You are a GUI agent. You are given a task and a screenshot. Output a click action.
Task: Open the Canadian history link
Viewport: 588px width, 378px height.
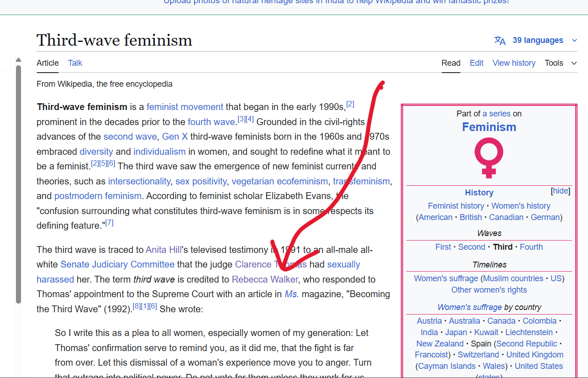click(x=506, y=217)
